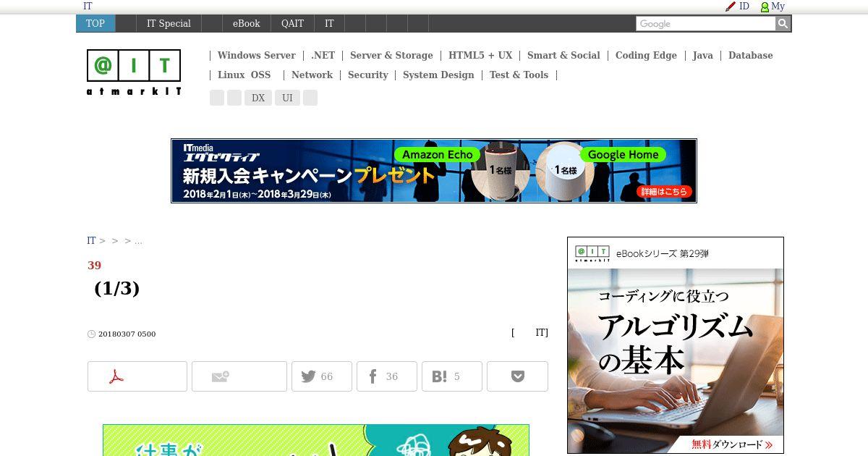Go to Java category
The height and width of the screenshot is (456, 868).
pyautogui.click(x=702, y=56)
